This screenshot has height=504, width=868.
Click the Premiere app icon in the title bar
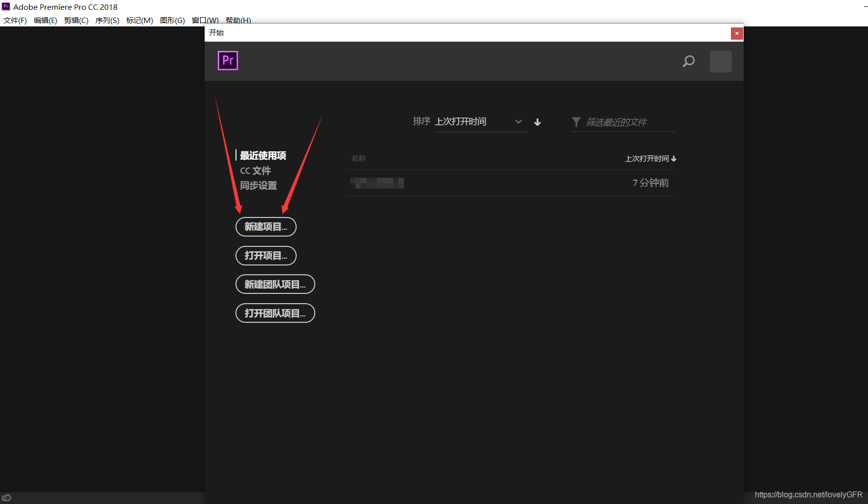coord(6,6)
